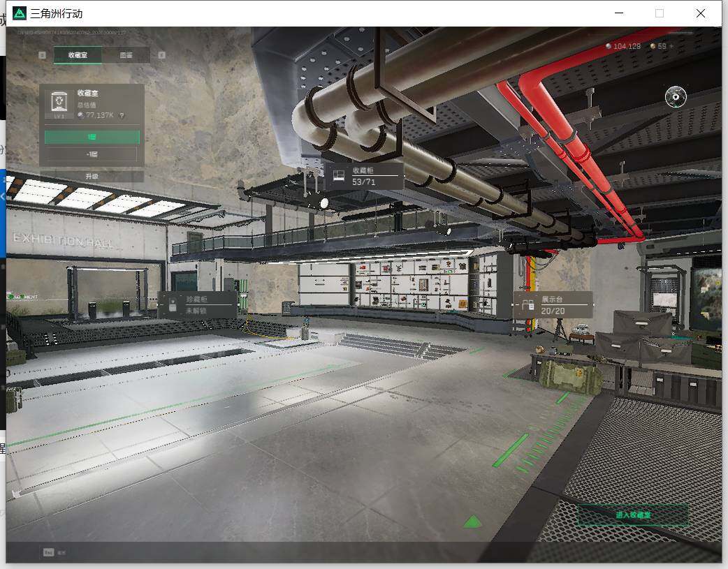The width and height of the screenshot is (728, 569).
Task: Click the 进入收藏室 button
Action: (x=633, y=515)
